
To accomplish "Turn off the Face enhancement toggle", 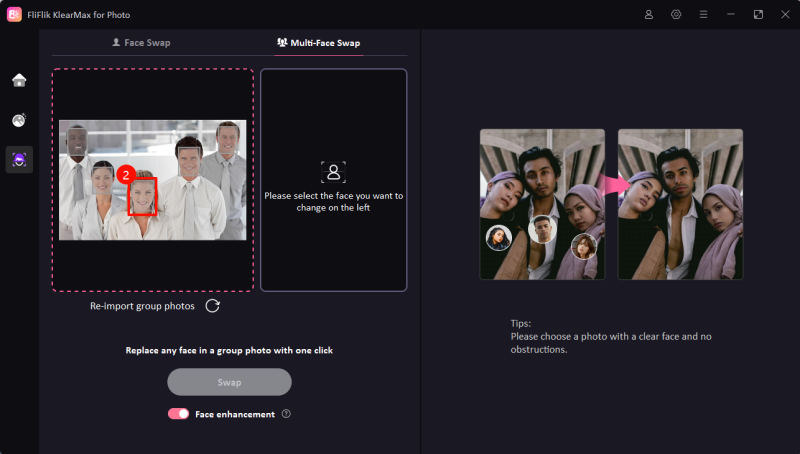I will pyautogui.click(x=179, y=414).
